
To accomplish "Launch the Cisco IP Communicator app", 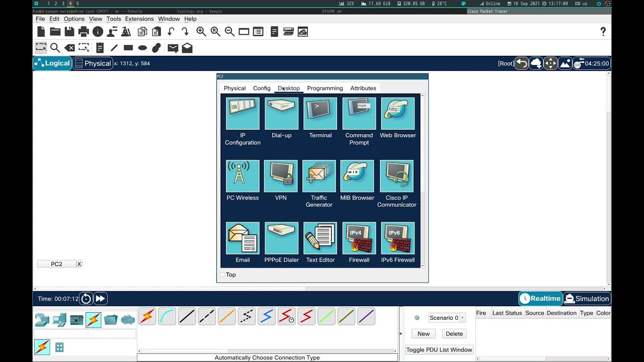I will 396,176.
